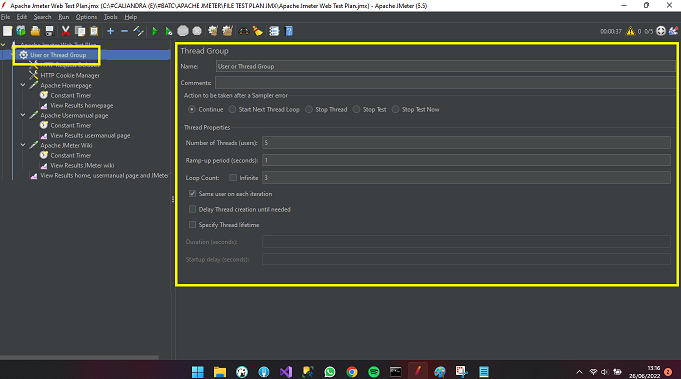Click the Paste clipboard icon
The height and width of the screenshot is (379, 681).
coord(94,31)
